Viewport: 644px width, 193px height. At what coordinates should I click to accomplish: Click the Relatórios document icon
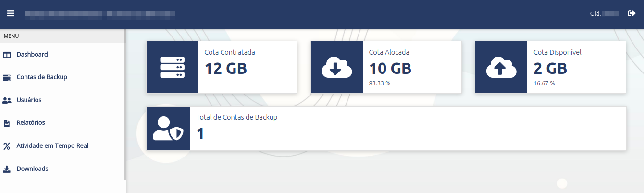click(x=7, y=123)
